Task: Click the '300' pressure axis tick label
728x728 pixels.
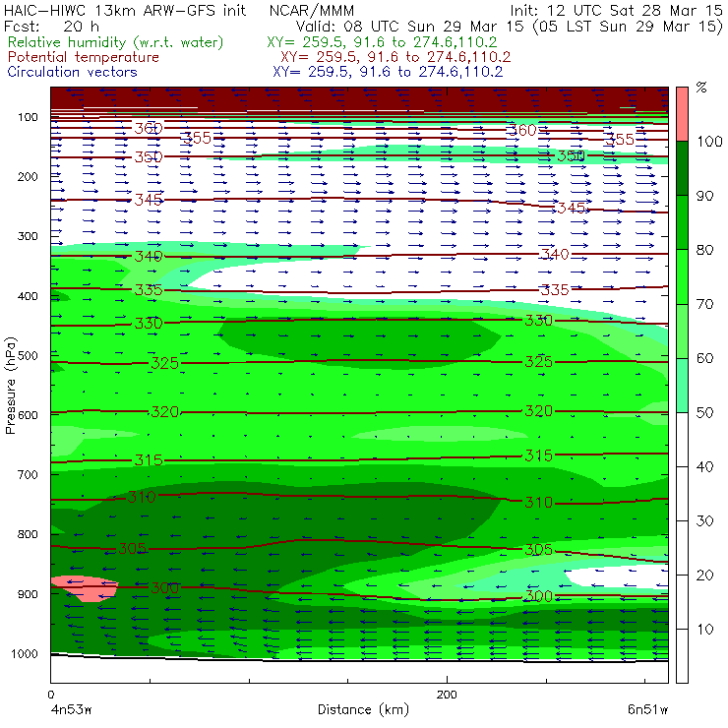Action: pyautogui.click(x=28, y=236)
